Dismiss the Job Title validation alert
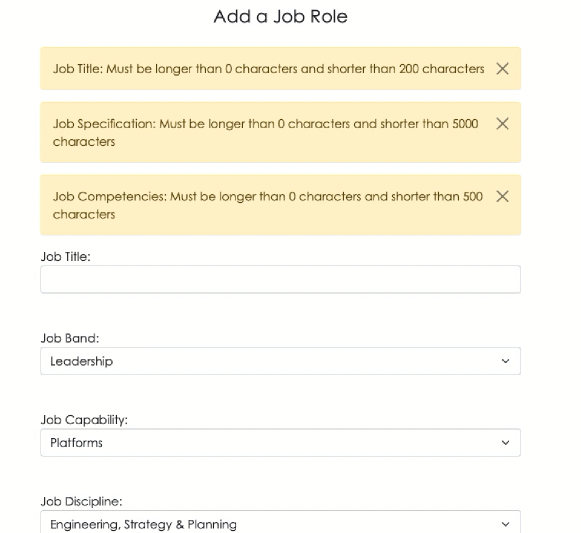 tap(502, 69)
